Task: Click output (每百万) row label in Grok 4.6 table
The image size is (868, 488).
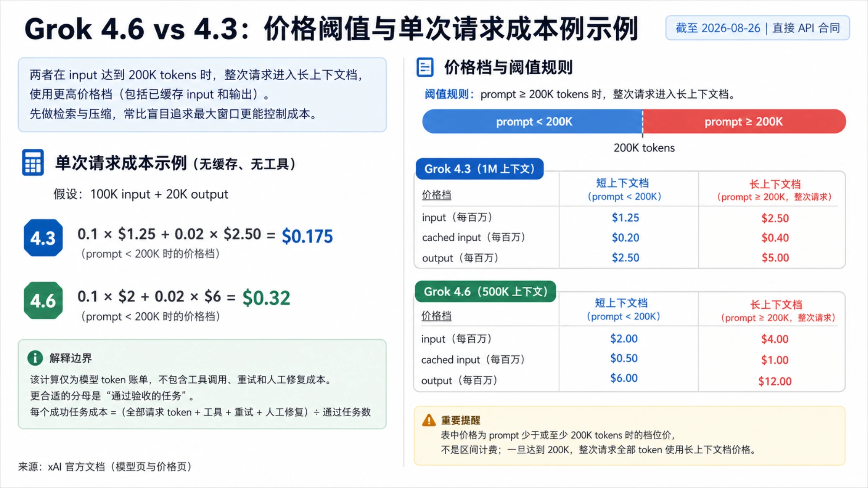Action: click(460, 380)
